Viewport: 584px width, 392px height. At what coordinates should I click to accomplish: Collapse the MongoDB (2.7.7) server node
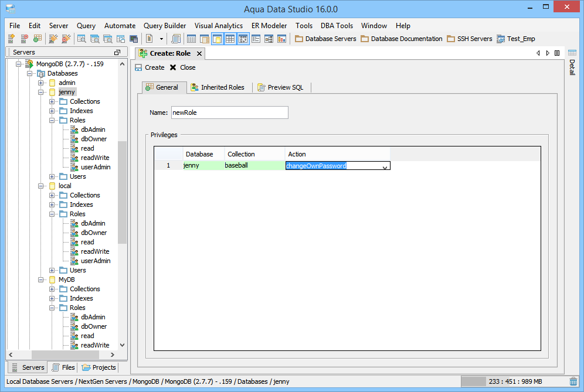point(18,64)
